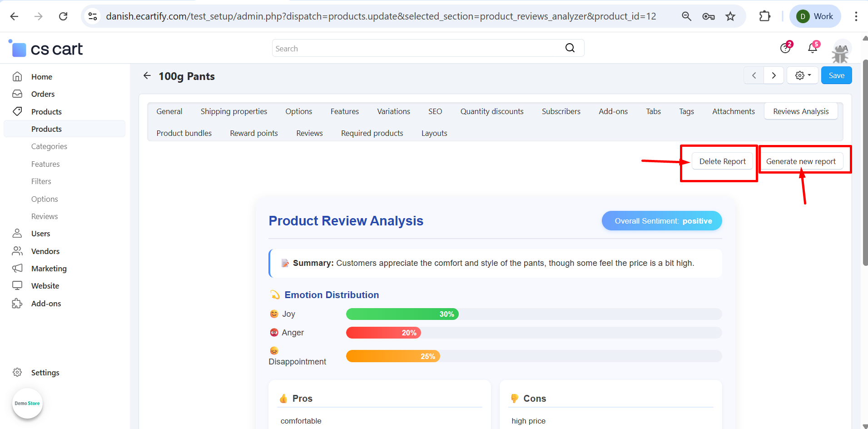The height and width of the screenshot is (429, 868).
Task: Open Categories in the sidebar
Action: [49, 146]
